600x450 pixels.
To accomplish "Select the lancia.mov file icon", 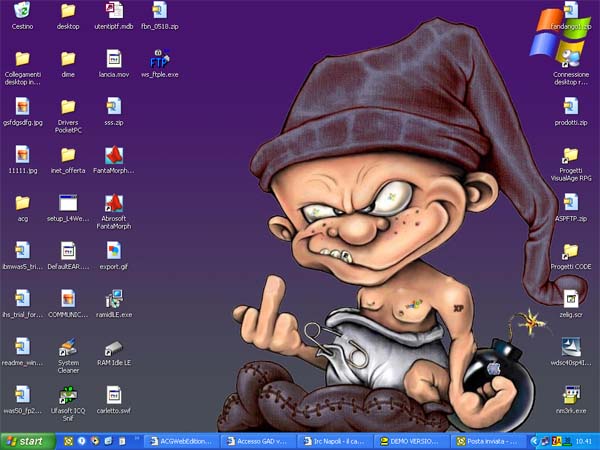I will 114,59.
